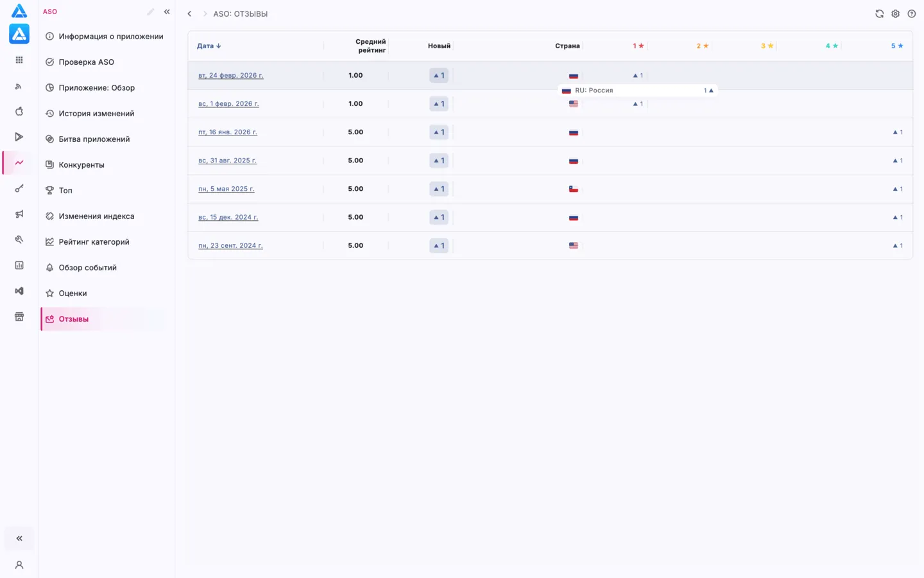The width and height of the screenshot is (924, 578).
Task: Collapse the ASO side menu with double chevron
Action: [167, 12]
